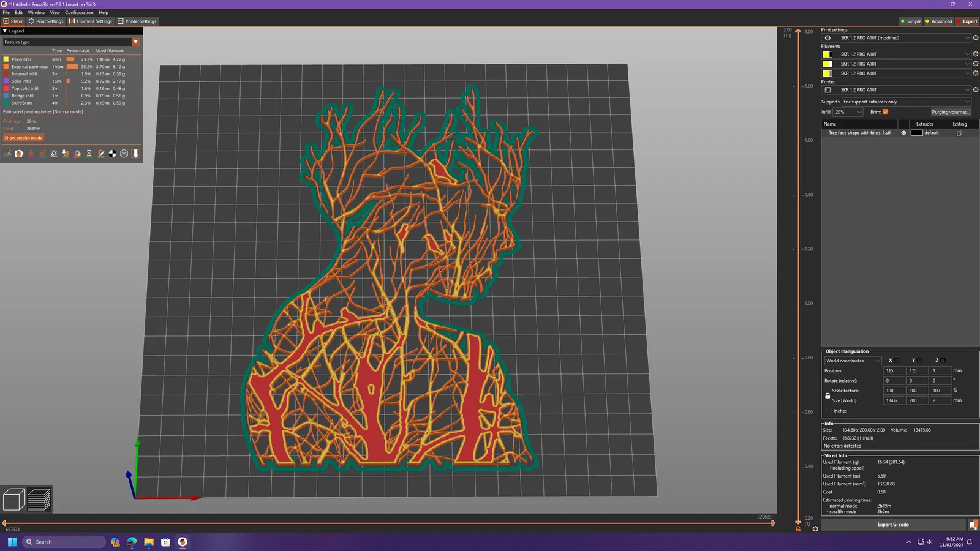Toggle Shells wireframe cube icon
This screenshot has height=551, width=980.
click(x=124, y=154)
